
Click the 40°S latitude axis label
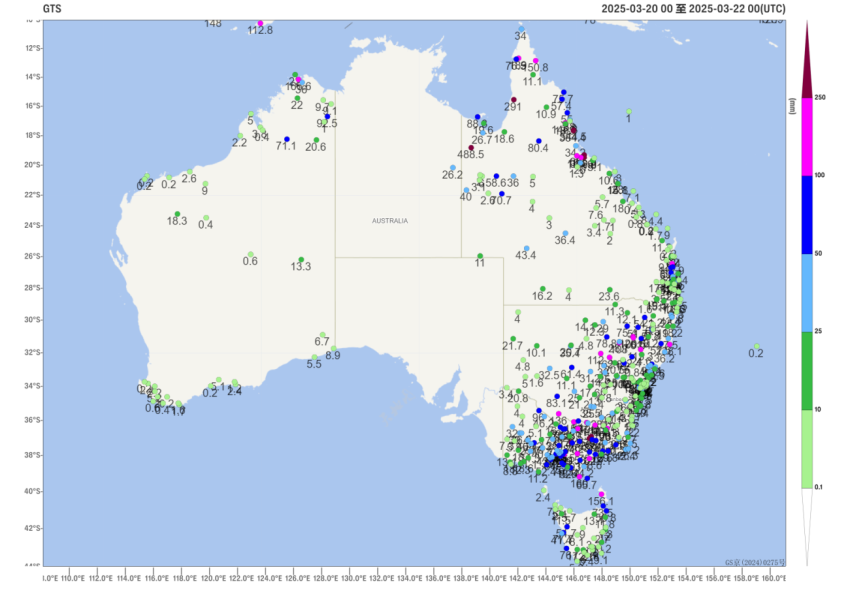coord(34,491)
